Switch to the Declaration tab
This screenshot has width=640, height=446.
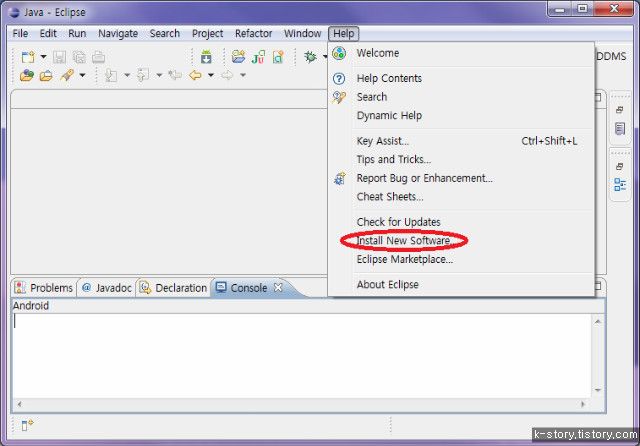tap(173, 288)
